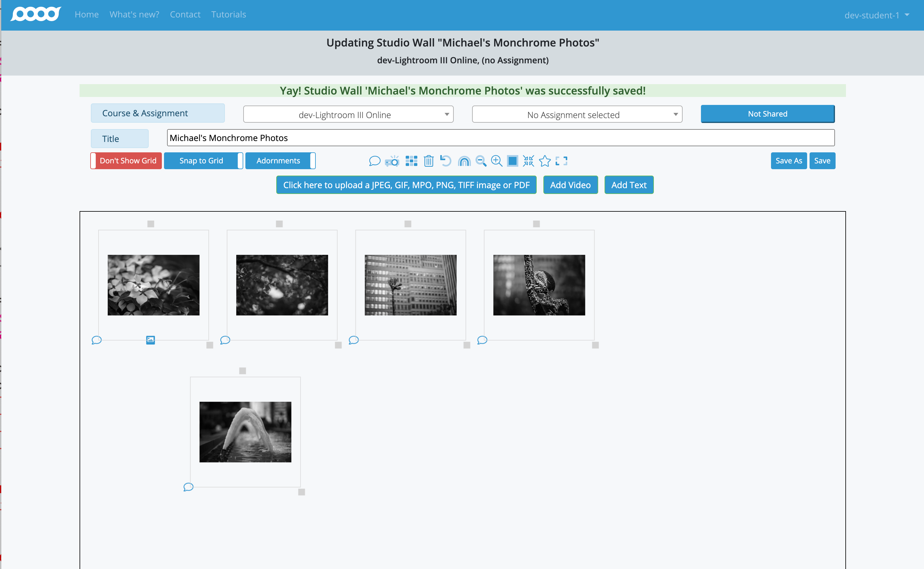Click the upload JPEG, GIF, MPO image button
The height and width of the screenshot is (569, 924).
407,185
